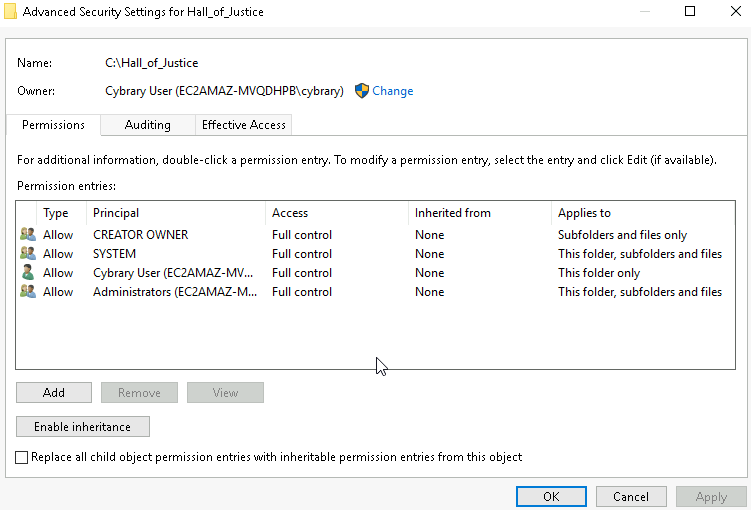
Task: Click the Cybrary User entry user icon
Action: [x=27, y=273]
